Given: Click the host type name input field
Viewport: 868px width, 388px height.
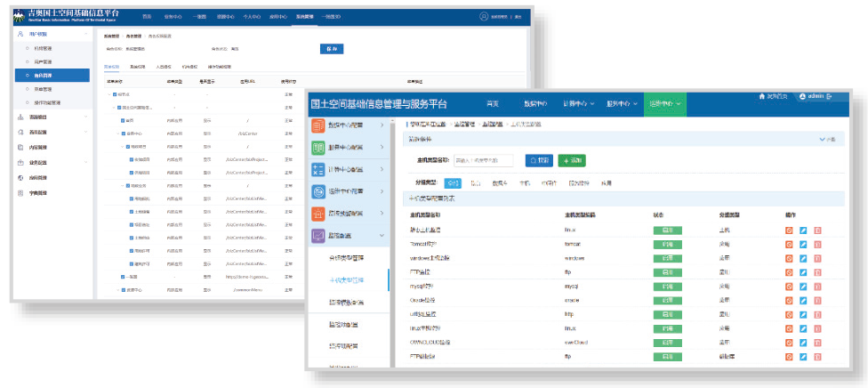Looking at the screenshot, I should [x=483, y=161].
